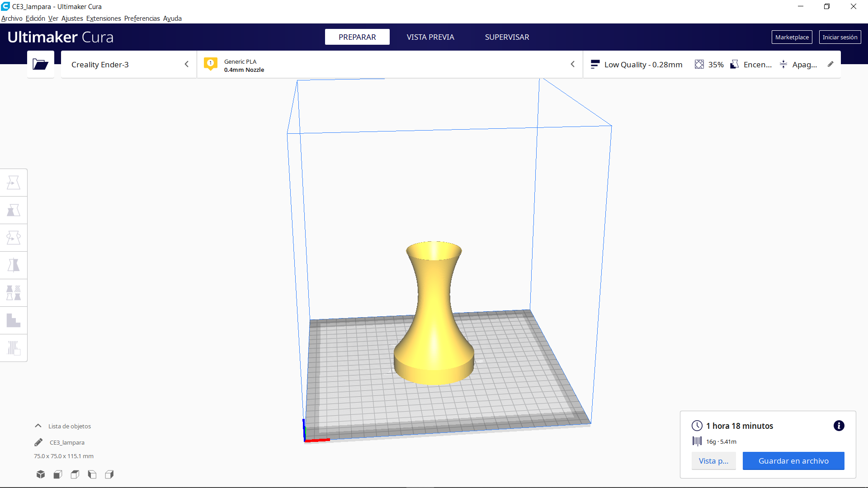This screenshot has height=488, width=868.
Task: Open the Extensiones menu
Action: click(x=103, y=18)
